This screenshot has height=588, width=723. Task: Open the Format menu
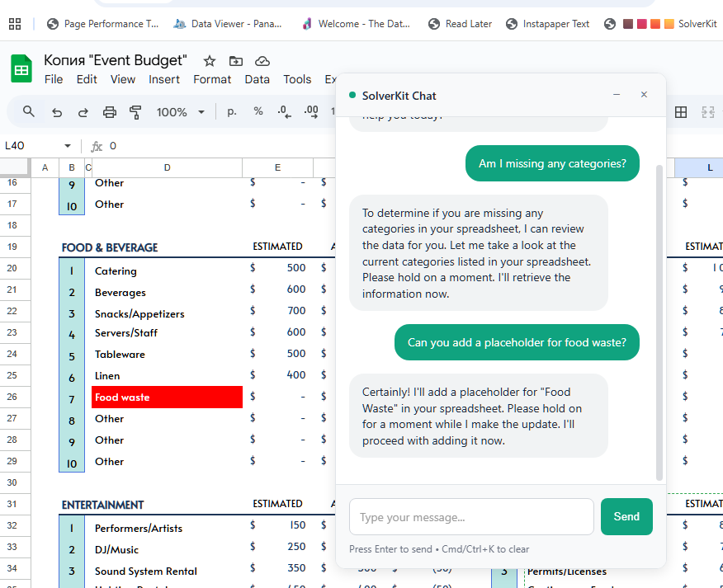[211, 79]
